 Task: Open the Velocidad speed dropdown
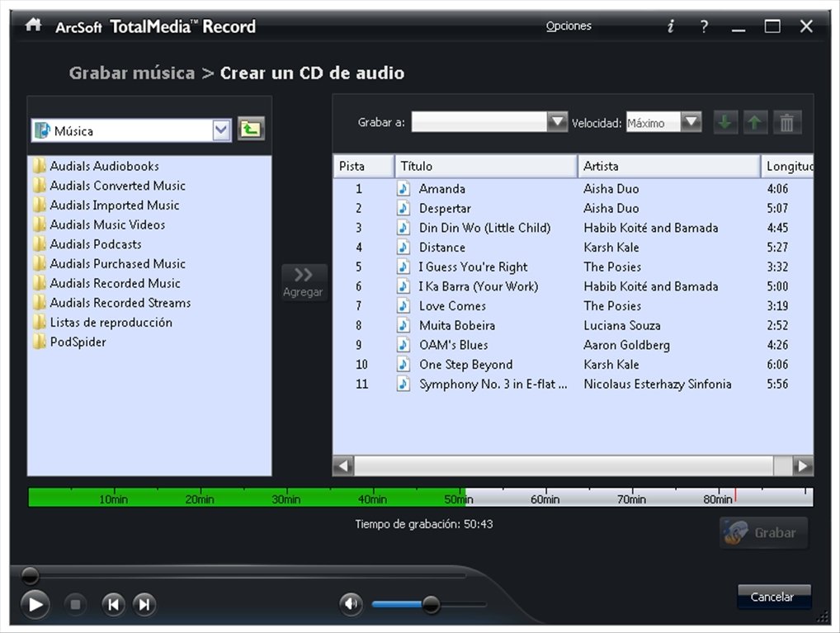(x=691, y=122)
